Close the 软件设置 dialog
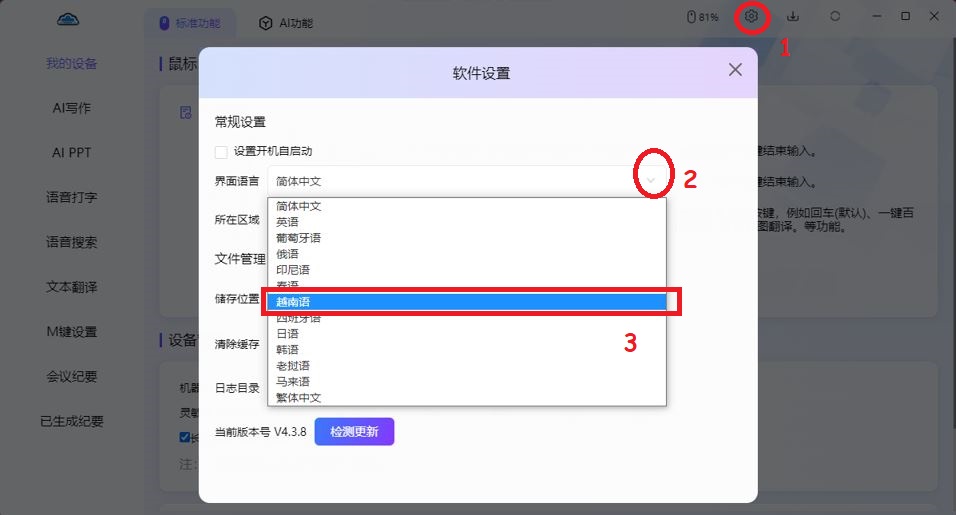Screen dimensions: 956x515 [x=735, y=69]
